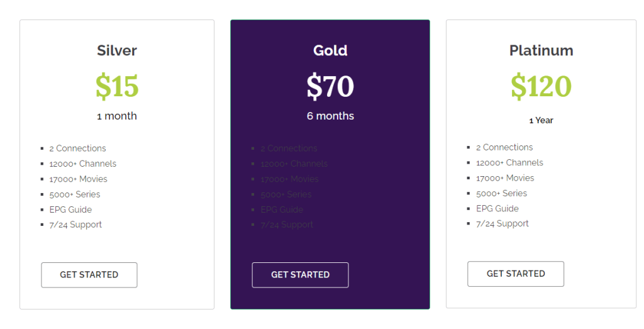
Task: Click Get Started under Silver plan
Action: click(x=89, y=275)
